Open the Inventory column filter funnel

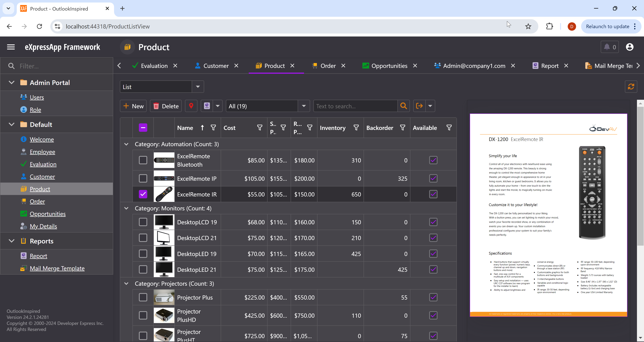point(356,128)
